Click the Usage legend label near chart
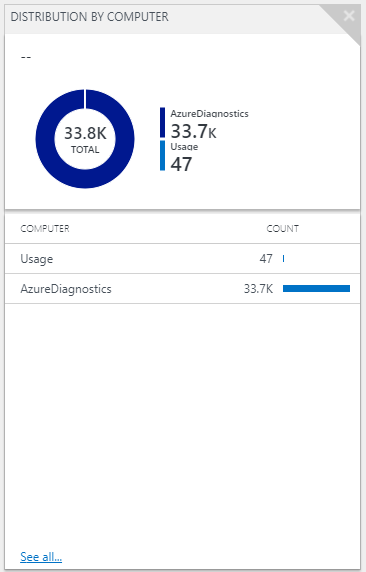The height and width of the screenshot is (572, 366). [184, 147]
